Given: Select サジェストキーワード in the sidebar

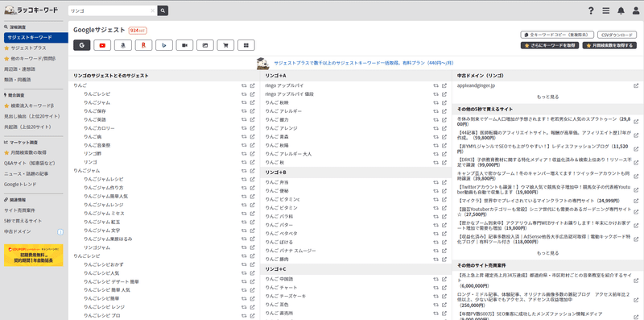Looking at the screenshot, I should click(x=35, y=37).
